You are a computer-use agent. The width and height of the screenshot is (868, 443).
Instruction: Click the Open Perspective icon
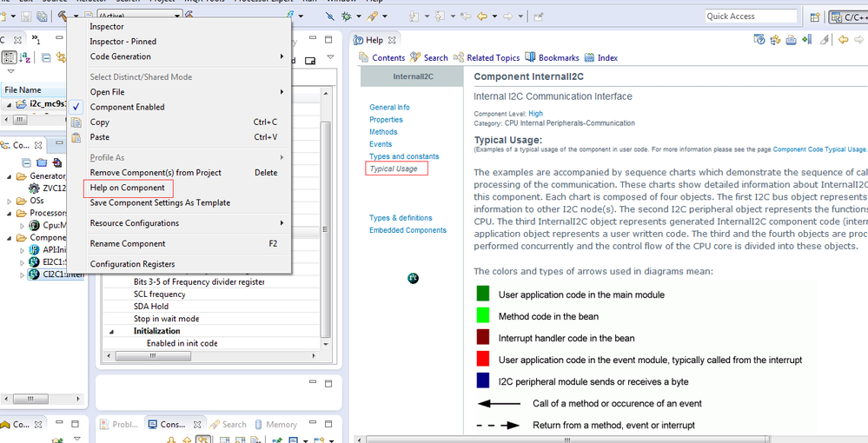click(x=814, y=17)
